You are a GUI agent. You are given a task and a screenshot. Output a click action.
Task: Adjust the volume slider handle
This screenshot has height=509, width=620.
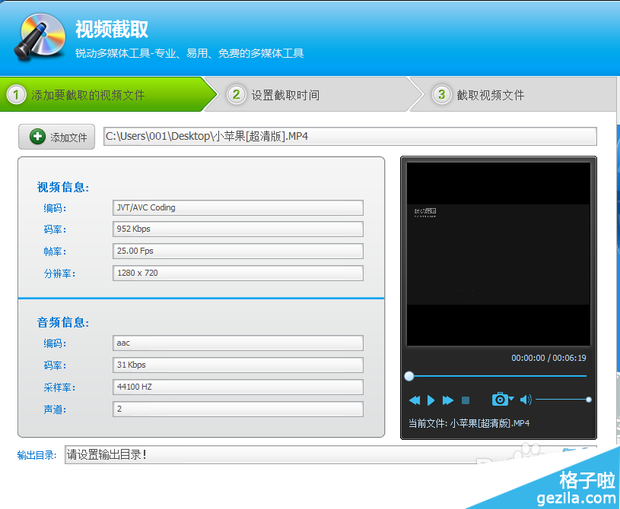[x=588, y=400]
